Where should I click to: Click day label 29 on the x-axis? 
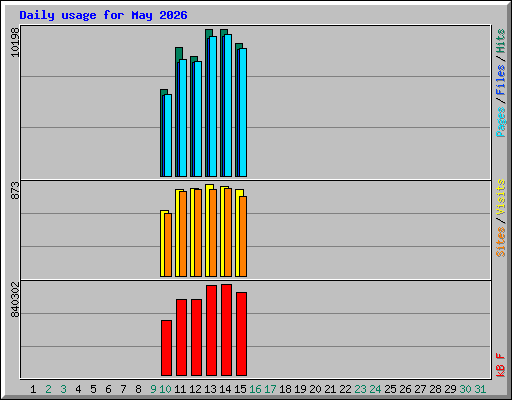450,389
